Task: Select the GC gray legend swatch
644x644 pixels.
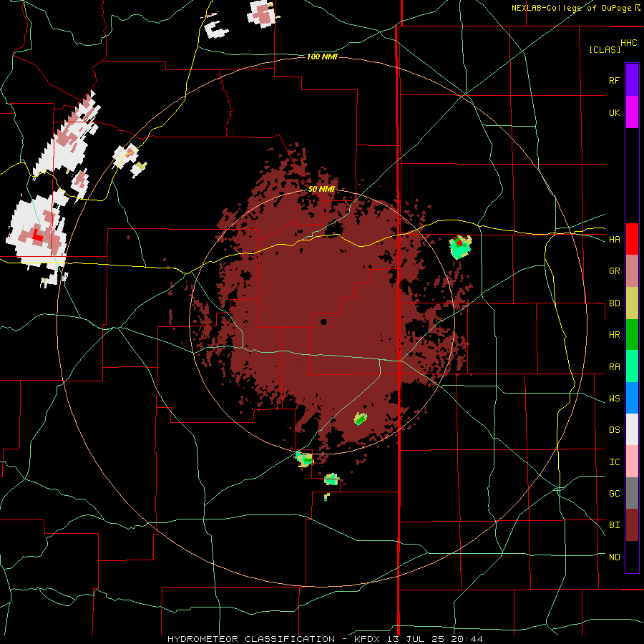Action: (632, 493)
